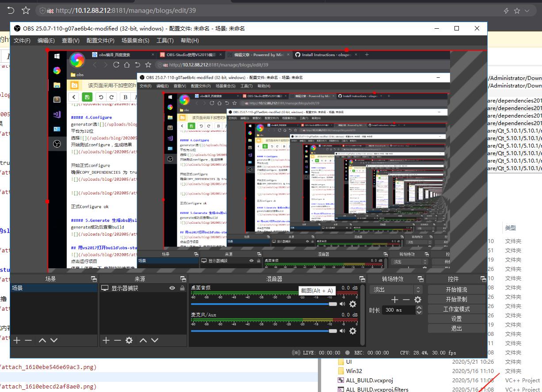542x392 pixels.
Task: Open the 淡出 transition dropdown
Action: [x=396, y=289]
